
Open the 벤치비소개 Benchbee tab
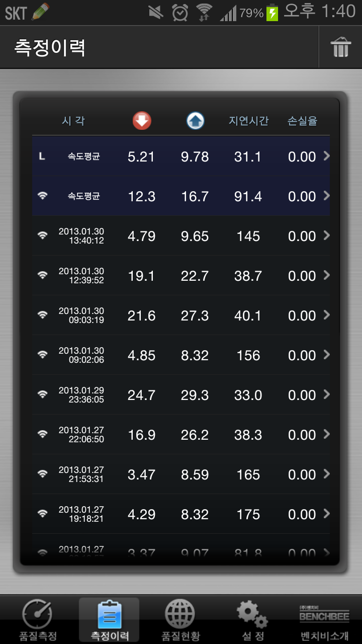(x=324, y=620)
